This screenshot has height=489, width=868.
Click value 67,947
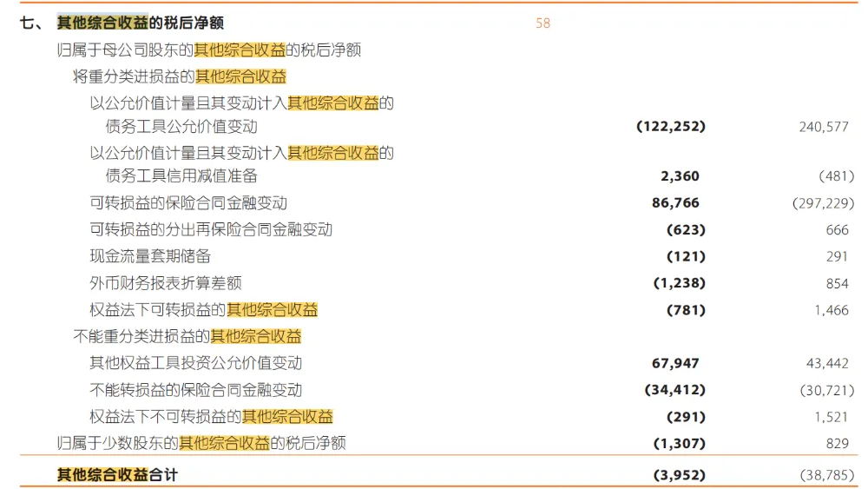tap(675, 363)
